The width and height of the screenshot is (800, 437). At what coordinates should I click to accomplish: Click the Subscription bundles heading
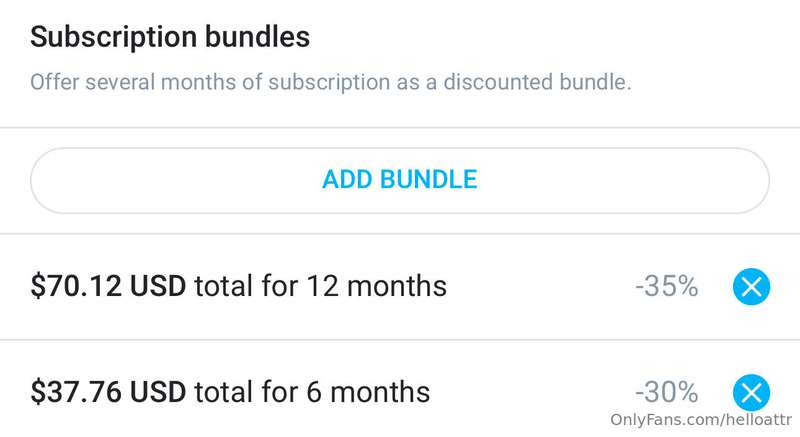click(x=170, y=38)
